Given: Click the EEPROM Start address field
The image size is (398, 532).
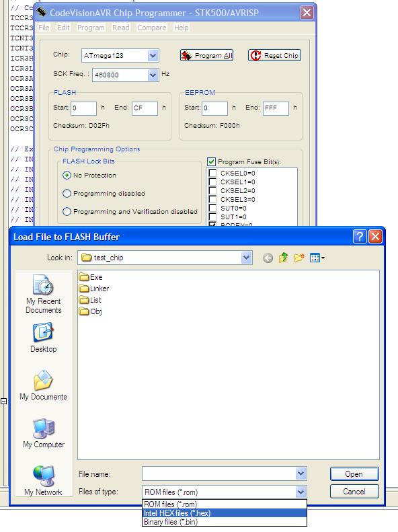Looking at the screenshot, I should tap(214, 108).
